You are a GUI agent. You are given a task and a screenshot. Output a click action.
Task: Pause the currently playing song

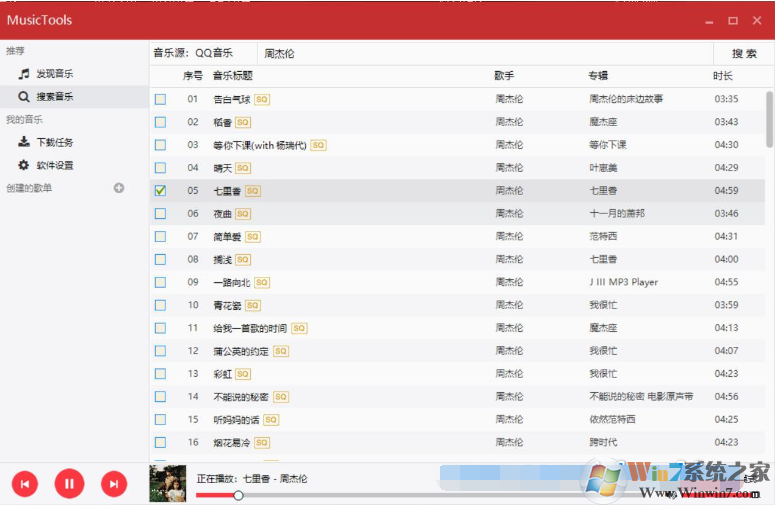point(69,484)
